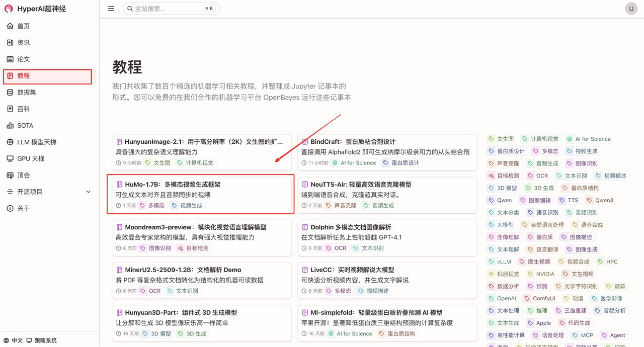Click the user avatar in the top right
Image resolution: width=644 pixels, height=347 pixels.
point(631,9)
